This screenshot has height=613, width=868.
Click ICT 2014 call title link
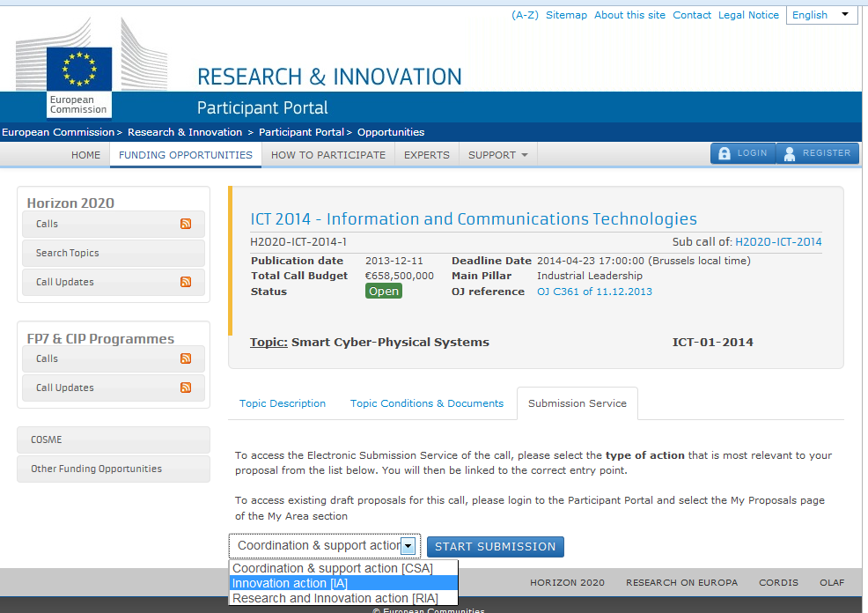(474, 218)
